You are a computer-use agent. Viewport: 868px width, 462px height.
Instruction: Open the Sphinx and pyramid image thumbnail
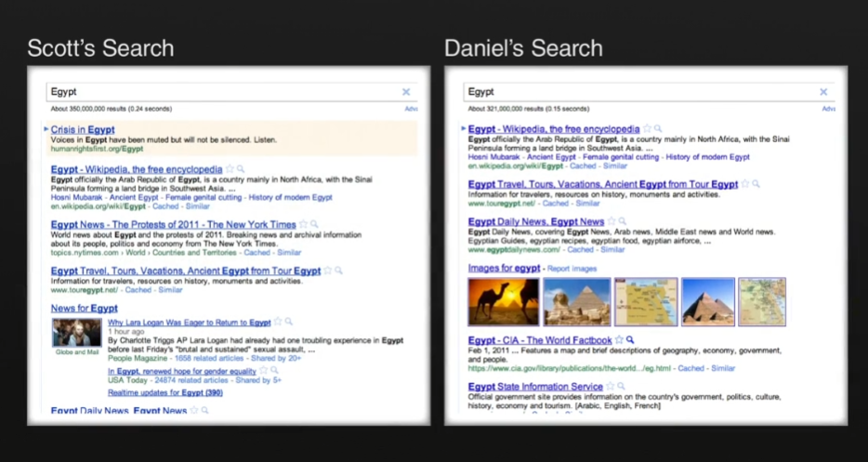(570, 301)
